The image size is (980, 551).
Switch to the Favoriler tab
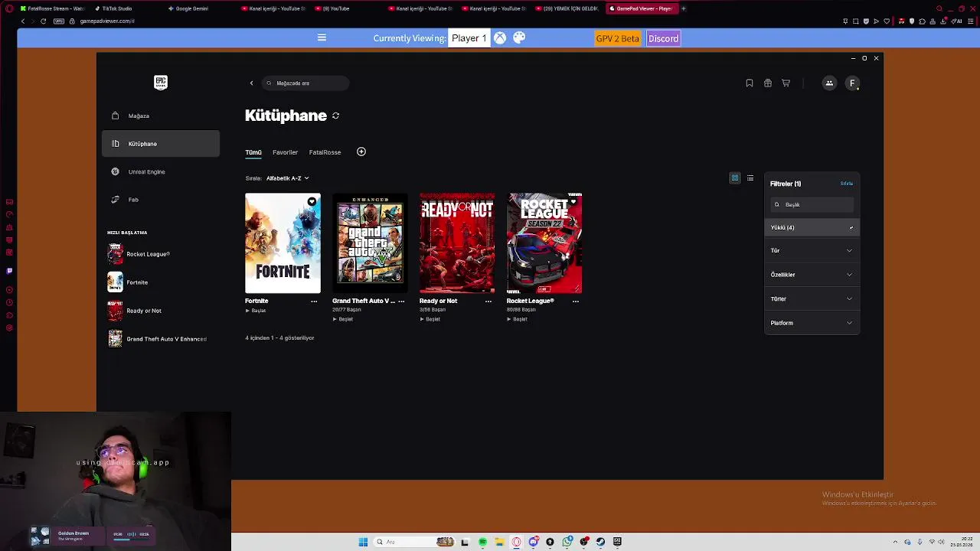(285, 152)
